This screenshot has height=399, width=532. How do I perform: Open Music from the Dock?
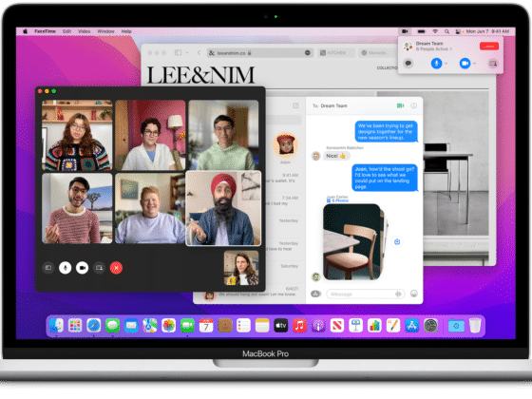tap(299, 326)
